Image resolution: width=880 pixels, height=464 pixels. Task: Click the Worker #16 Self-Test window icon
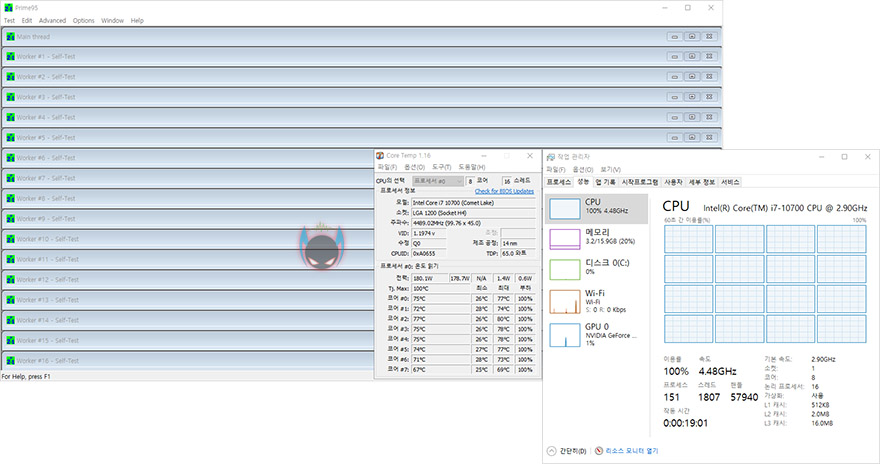(x=10, y=361)
